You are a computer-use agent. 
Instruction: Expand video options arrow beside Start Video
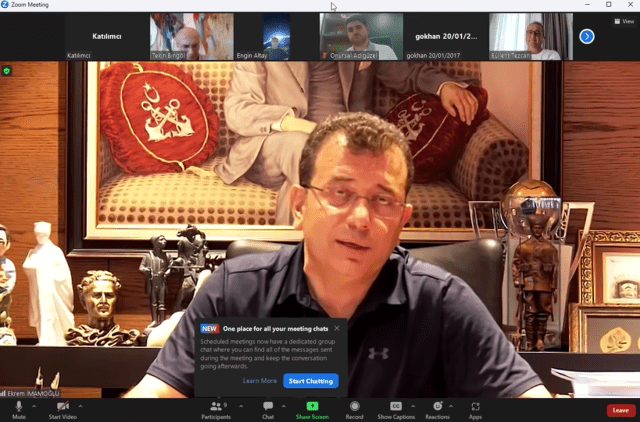click(x=79, y=404)
